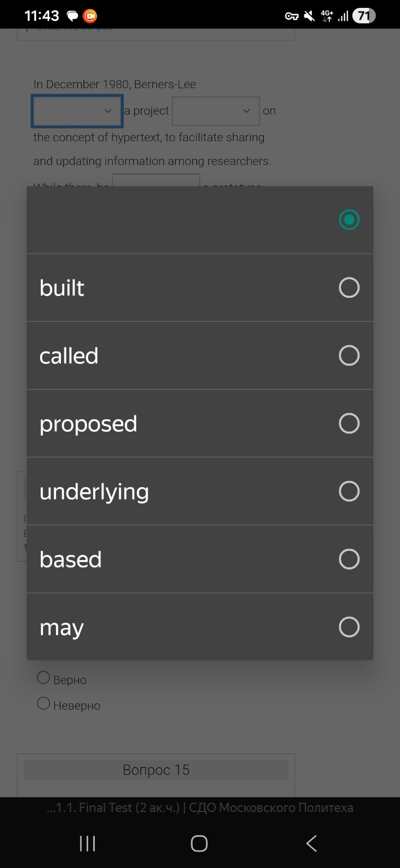
Task: Choose 'called' from the list
Action: pyautogui.click(x=199, y=355)
